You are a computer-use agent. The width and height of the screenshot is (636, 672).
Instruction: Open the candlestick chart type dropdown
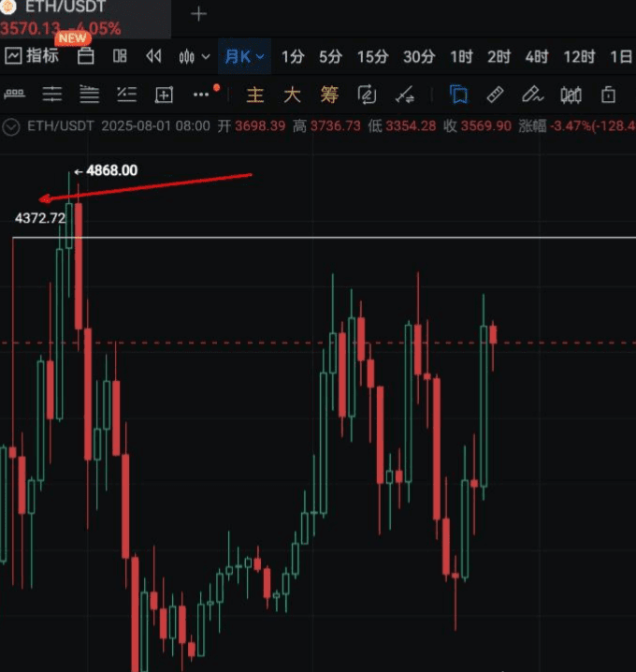194,56
